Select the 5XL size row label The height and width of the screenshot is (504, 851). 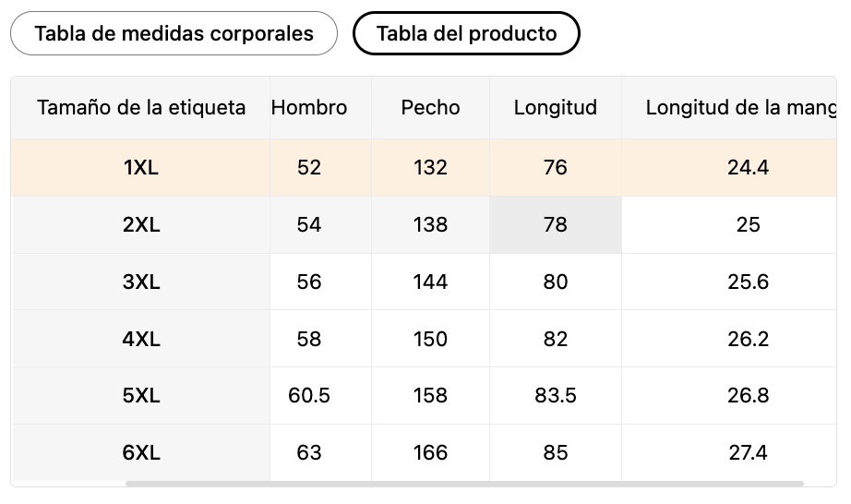(140, 395)
